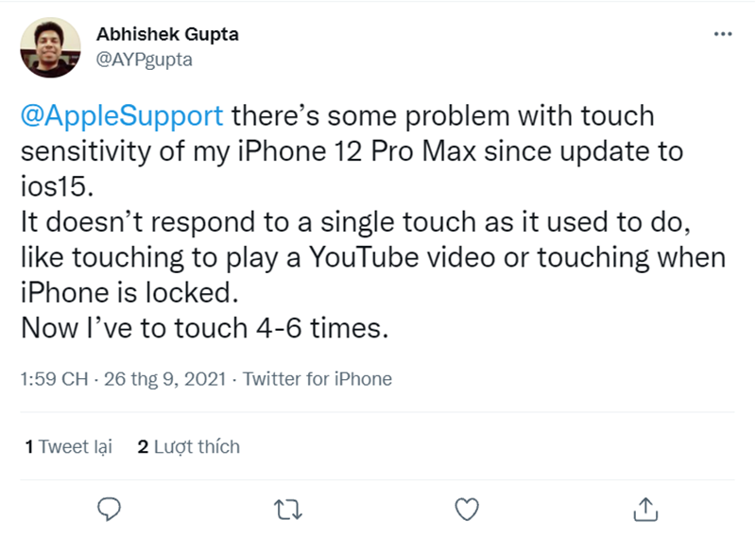View the 2 Lượt thích list

[x=189, y=446]
